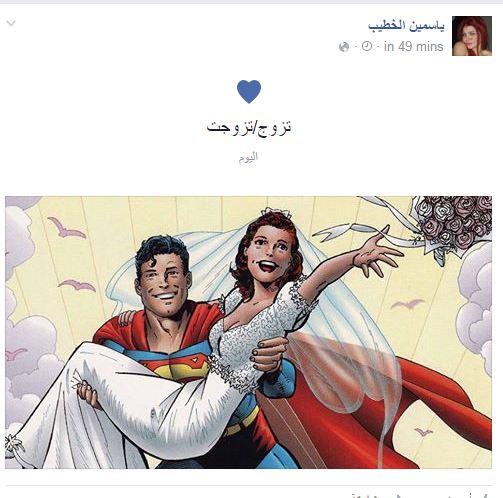Open the post options chevron menu

11,23
